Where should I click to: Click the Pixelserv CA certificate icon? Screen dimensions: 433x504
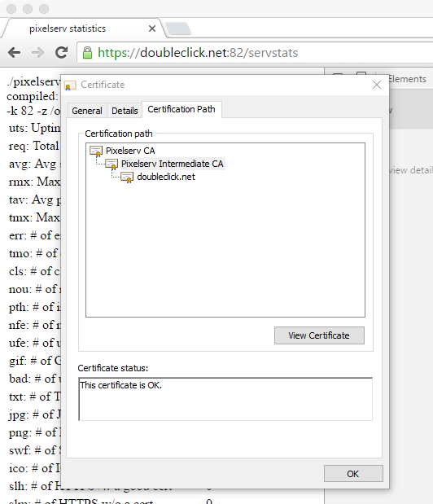96,151
